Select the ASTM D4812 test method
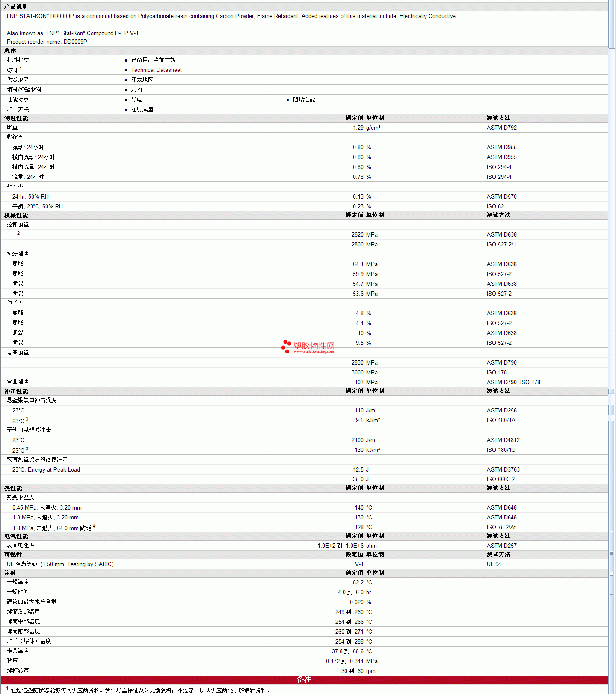616x694 pixels. coord(503,440)
